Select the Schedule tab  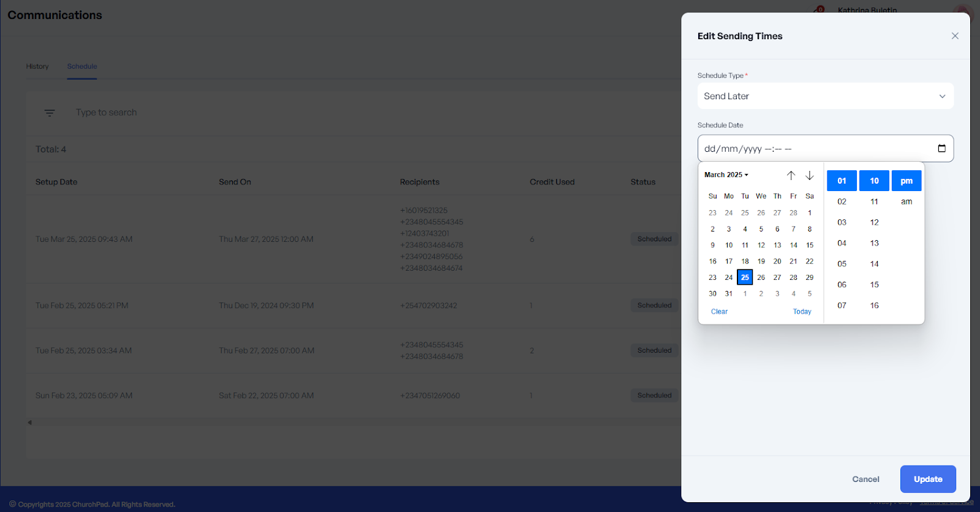click(x=82, y=66)
